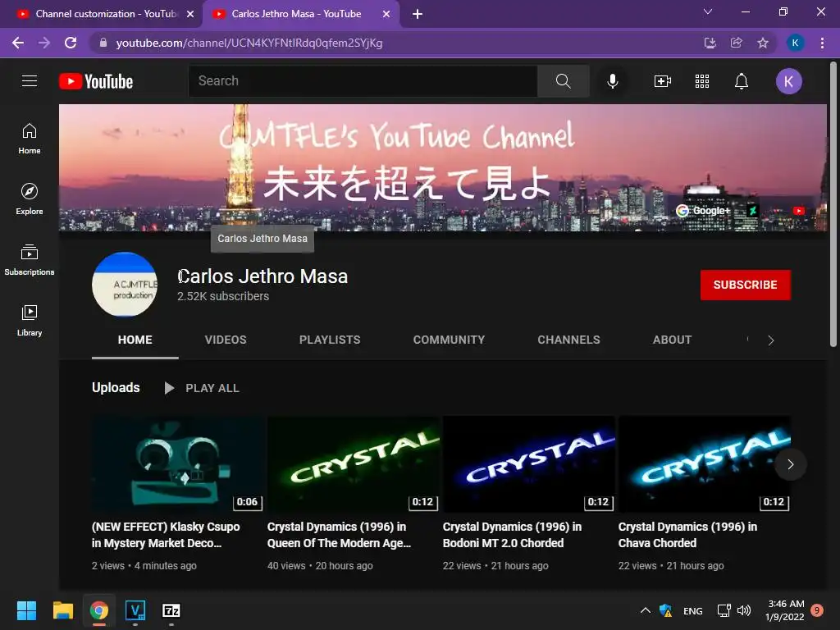Open the green CRYSTAL video thumbnail

pyautogui.click(x=353, y=464)
